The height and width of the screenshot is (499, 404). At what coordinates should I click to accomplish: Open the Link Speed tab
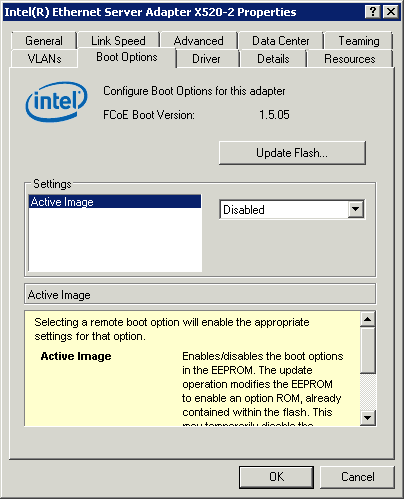click(x=118, y=41)
